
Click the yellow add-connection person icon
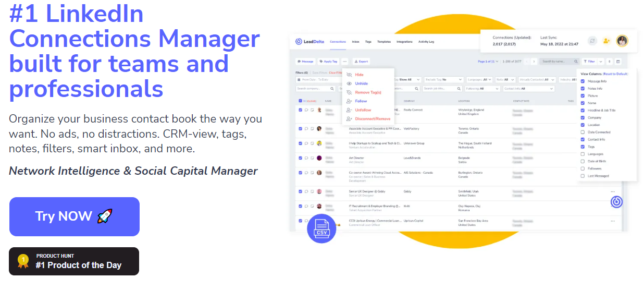point(606,41)
